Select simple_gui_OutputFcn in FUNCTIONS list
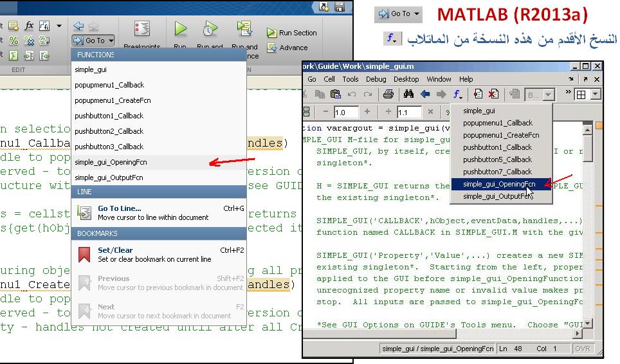 point(159,177)
